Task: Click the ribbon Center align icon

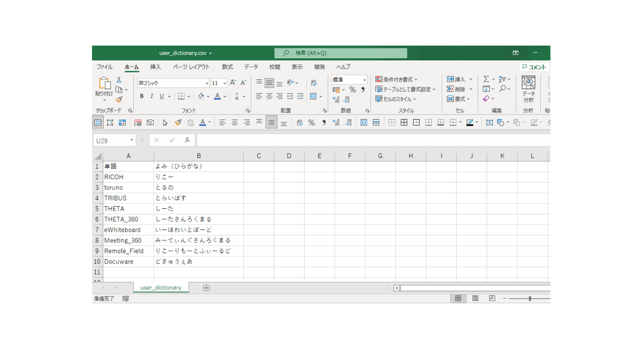Action: 270,96
